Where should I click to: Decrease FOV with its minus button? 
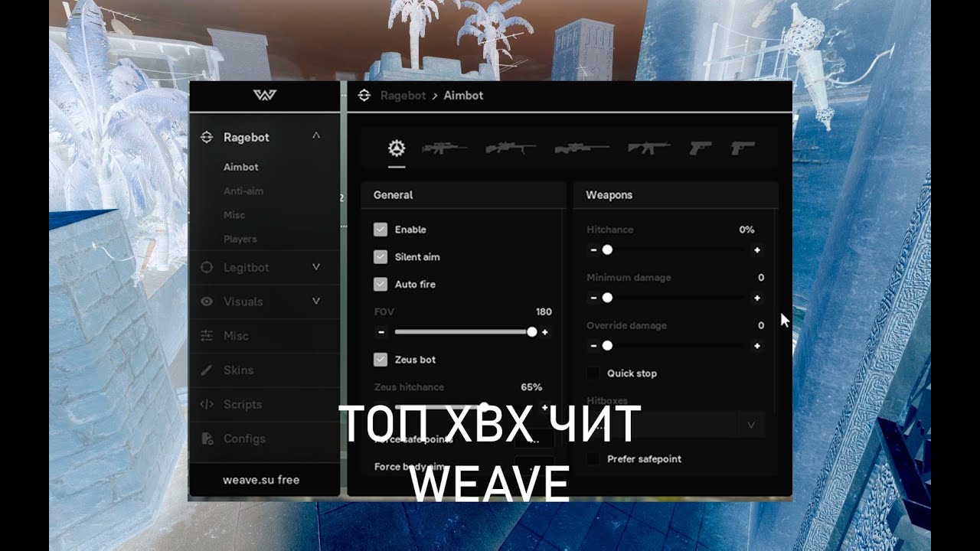point(381,332)
